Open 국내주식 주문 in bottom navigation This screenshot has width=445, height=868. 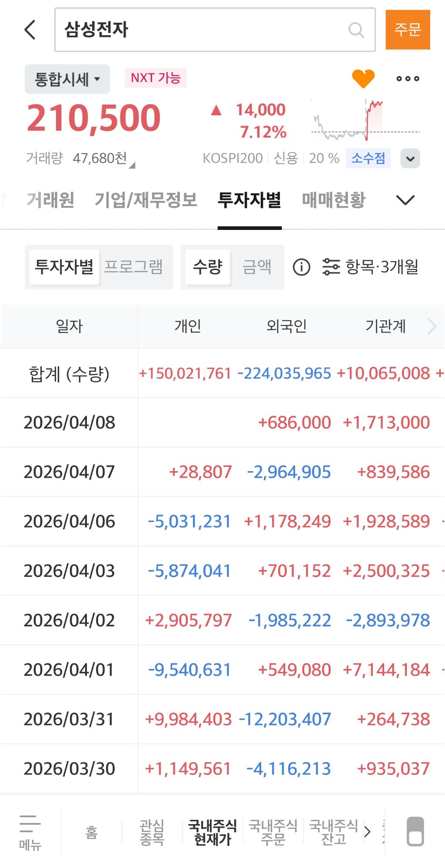(x=273, y=832)
